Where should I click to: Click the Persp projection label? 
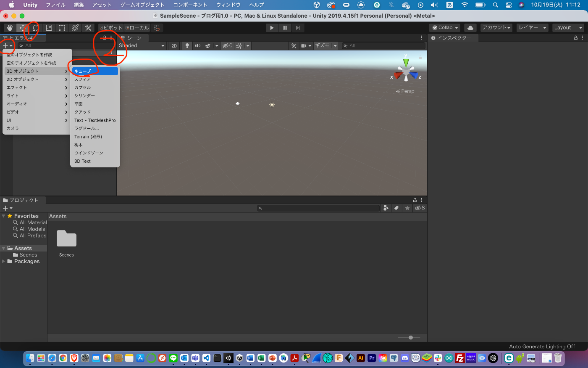pos(405,91)
